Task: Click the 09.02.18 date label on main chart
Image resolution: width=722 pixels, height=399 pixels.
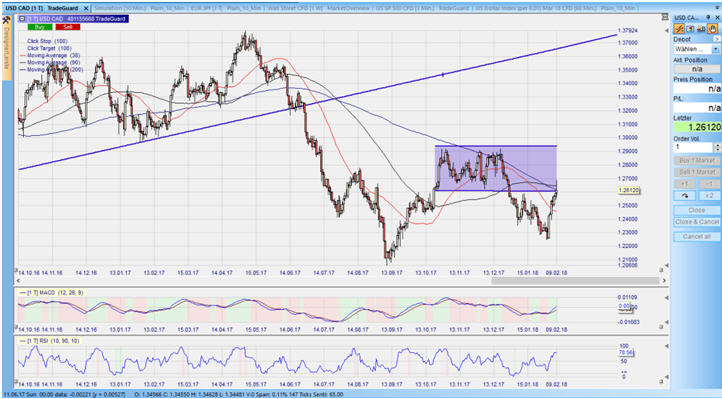Action: (556, 273)
